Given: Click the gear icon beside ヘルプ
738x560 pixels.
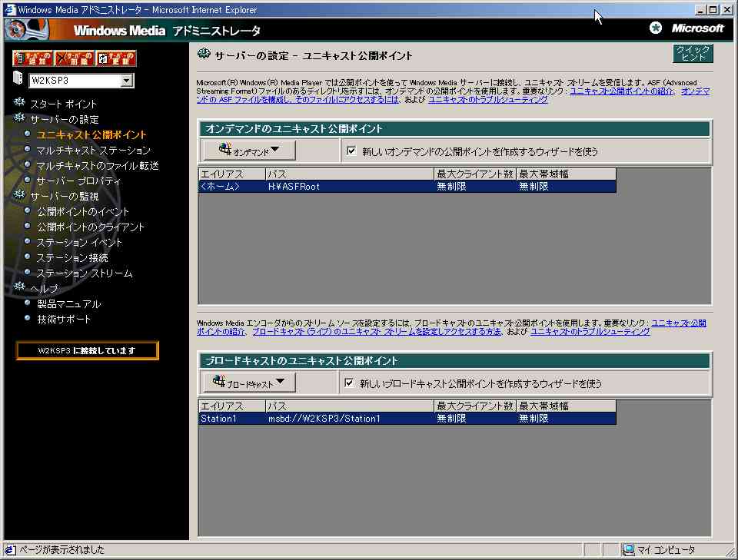Looking at the screenshot, I should click(x=19, y=287).
